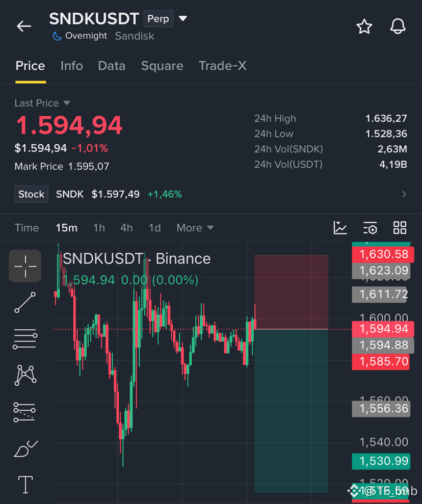The width and height of the screenshot is (422, 504).
Task: Open the Square tab
Action: (x=162, y=66)
